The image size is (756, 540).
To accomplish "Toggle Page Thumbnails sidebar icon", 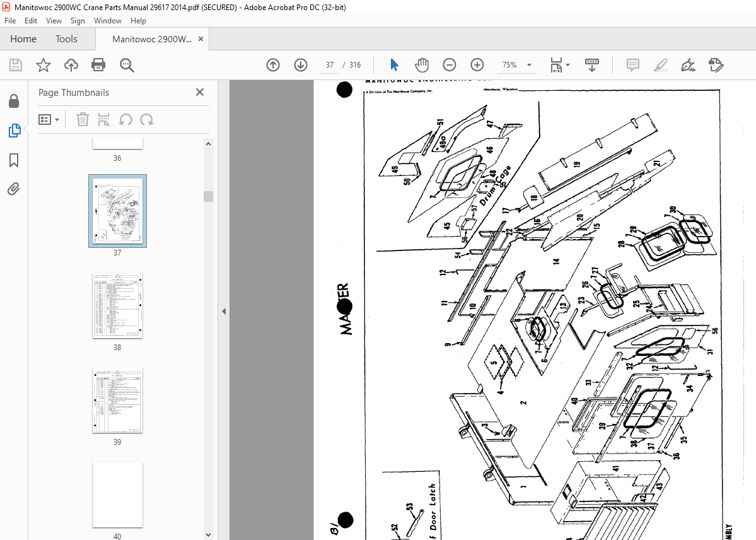I will [15, 131].
